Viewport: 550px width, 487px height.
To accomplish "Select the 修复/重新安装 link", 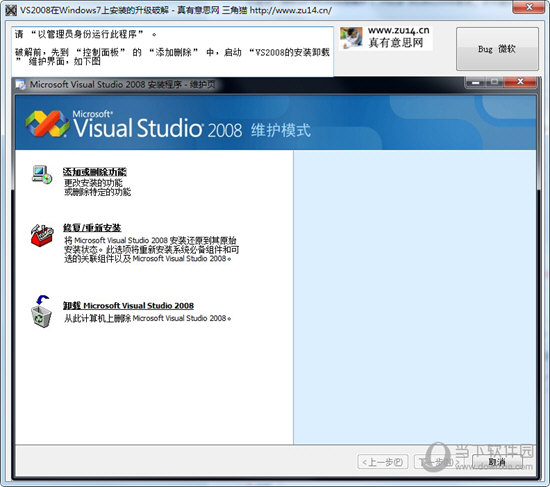I will coord(92,228).
